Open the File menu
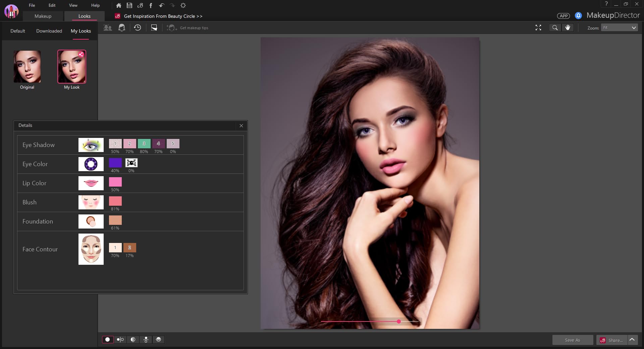This screenshot has height=349, width=644. click(x=32, y=5)
